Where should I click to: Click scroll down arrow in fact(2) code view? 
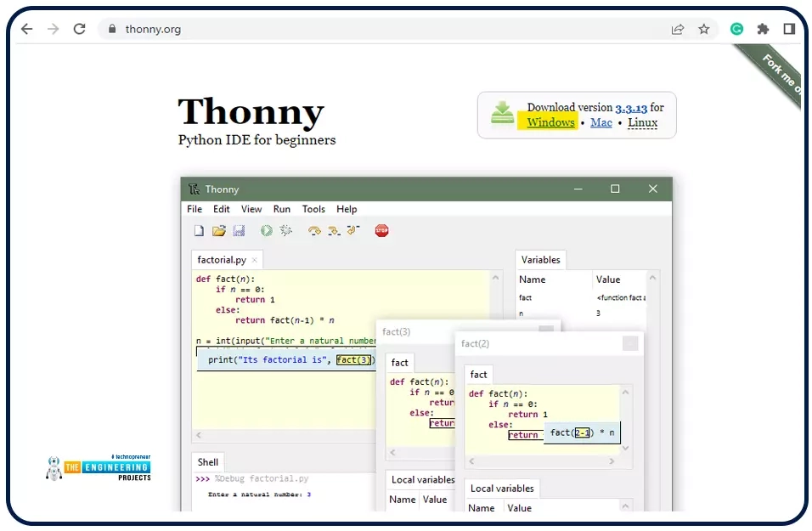(x=626, y=448)
